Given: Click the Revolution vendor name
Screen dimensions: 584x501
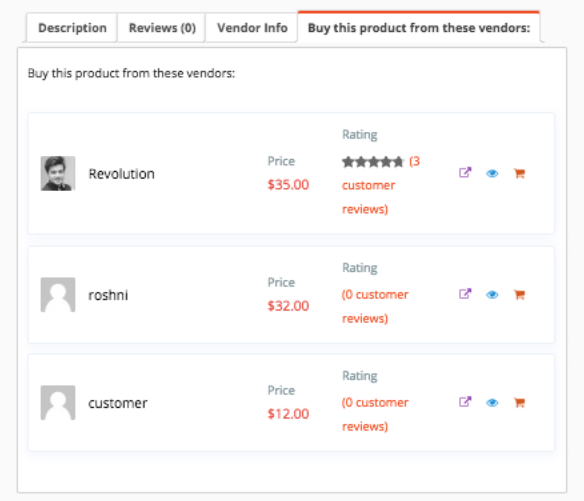Looking at the screenshot, I should pyautogui.click(x=121, y=174).
